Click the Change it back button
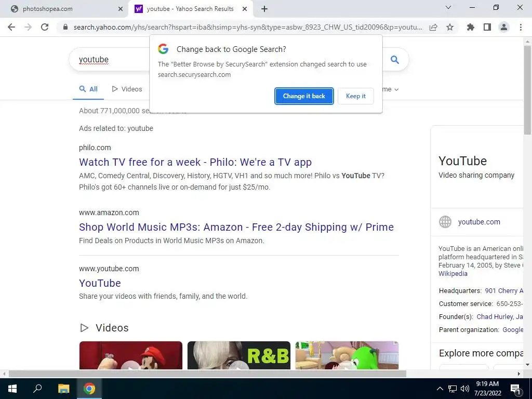 304,96
